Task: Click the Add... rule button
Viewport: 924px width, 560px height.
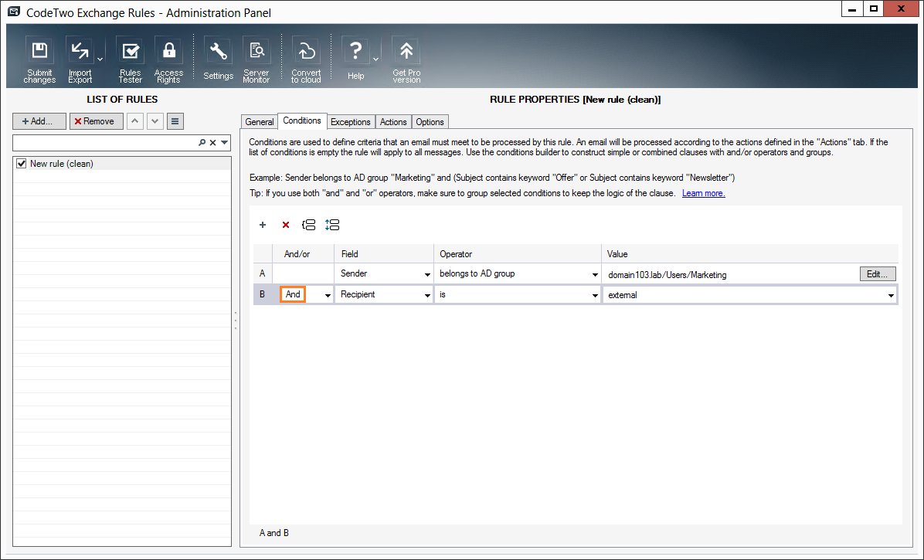Action: click(x=39, y=121)
